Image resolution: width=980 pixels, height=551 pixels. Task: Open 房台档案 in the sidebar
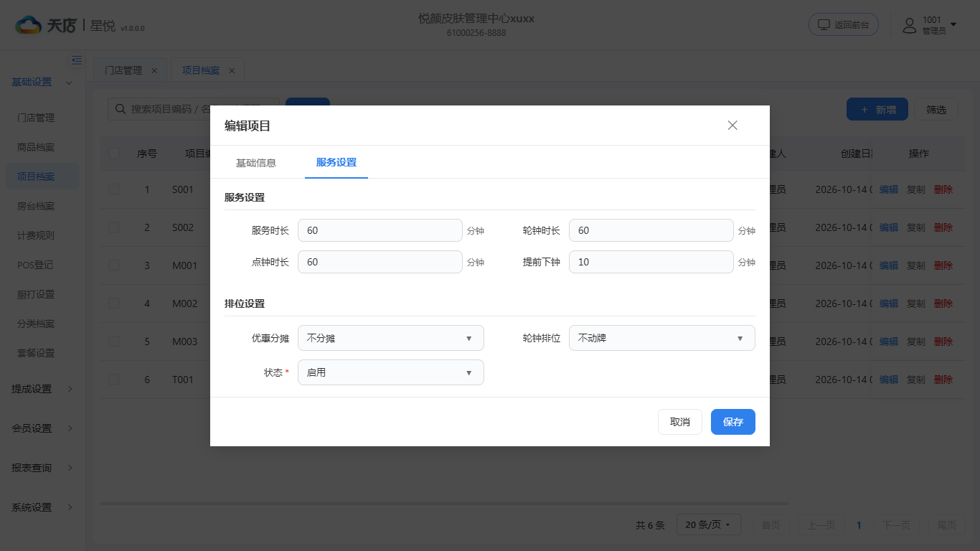coord(42,206)
